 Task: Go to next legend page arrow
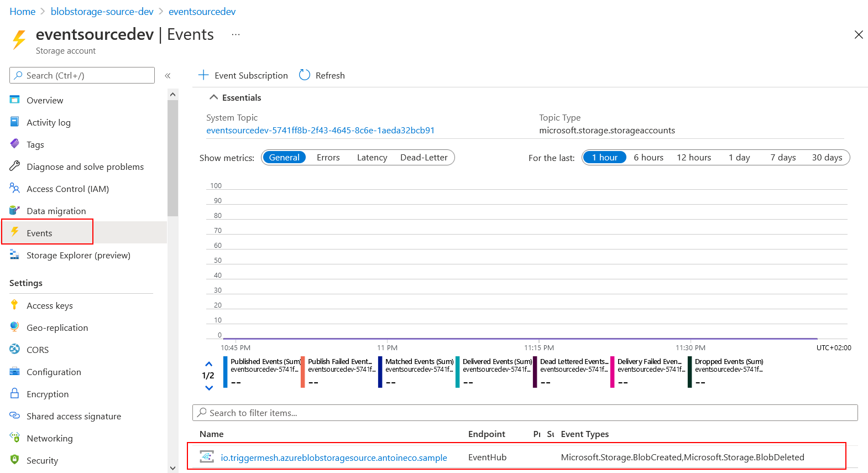pyautogui.click(x=208, y=388)
